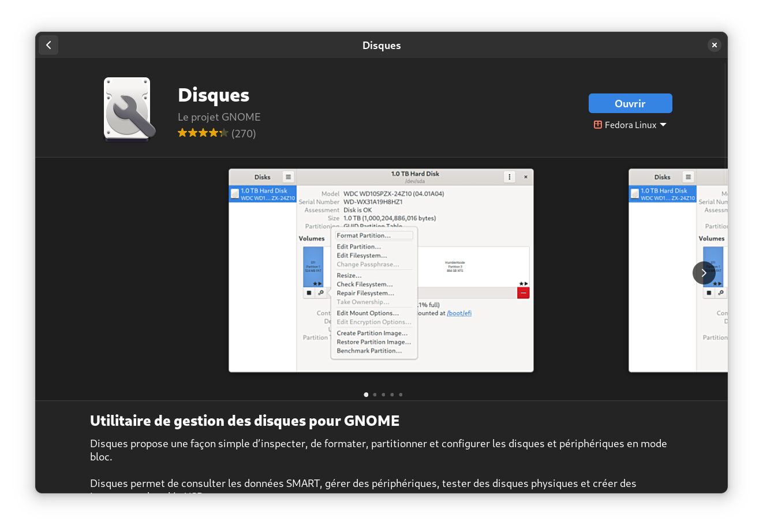The image size is (763, 532).
Task: Select the second carousel page dot
Action: (x=375, y=395)
